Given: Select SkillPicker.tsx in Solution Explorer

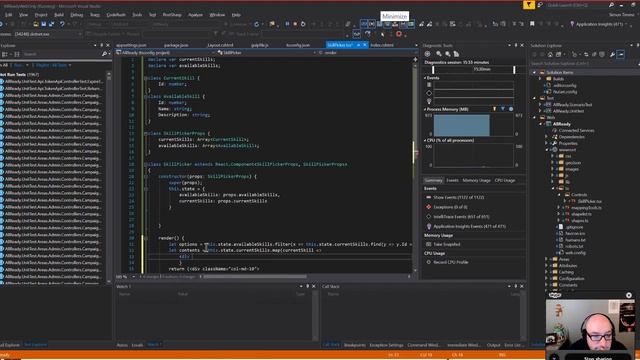Looking at the screenshot, I should pyautogui.click(x=589, y=201).
